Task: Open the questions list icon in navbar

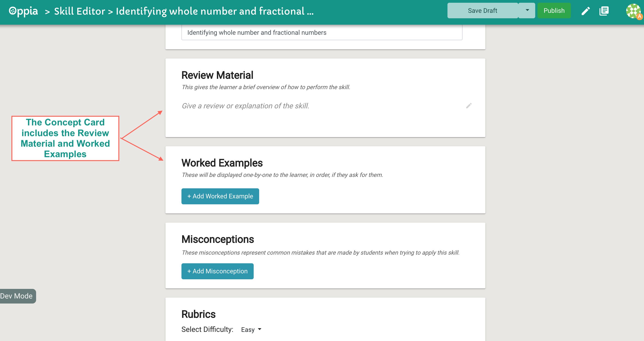Action: click(x=604, y=11)
